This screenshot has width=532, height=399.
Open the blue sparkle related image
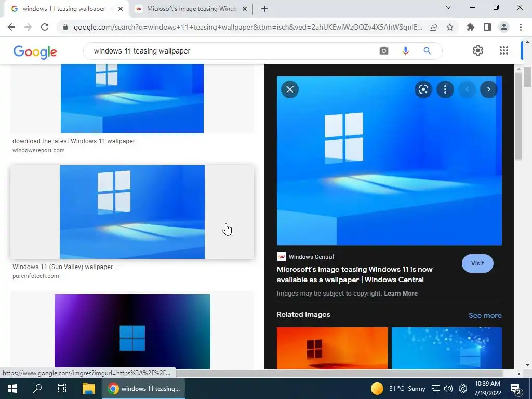coord(446,348)
